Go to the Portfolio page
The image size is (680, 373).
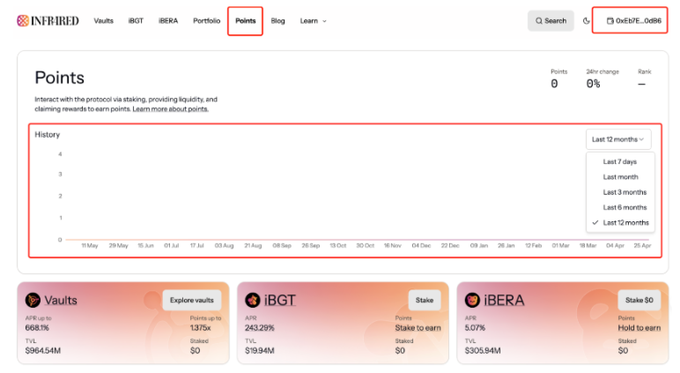pos(206,21)
